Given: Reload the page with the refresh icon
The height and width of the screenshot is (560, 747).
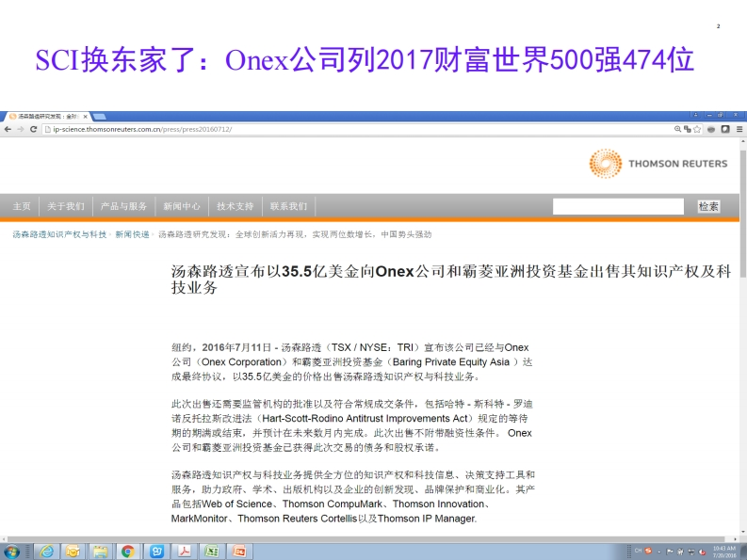Looking at the screenshot, I should tap(33, 129).
